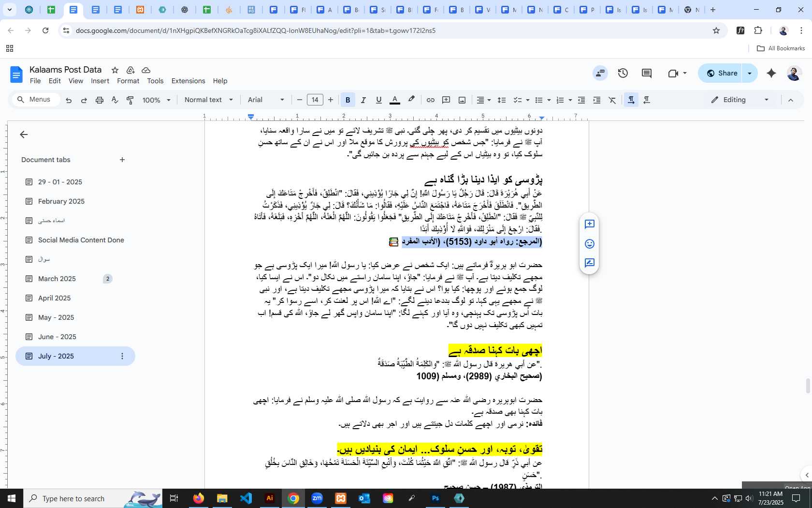Viewport: 812px width, 508px height.
Task: Open line and paragraph spacing
Action: point(502,100)
